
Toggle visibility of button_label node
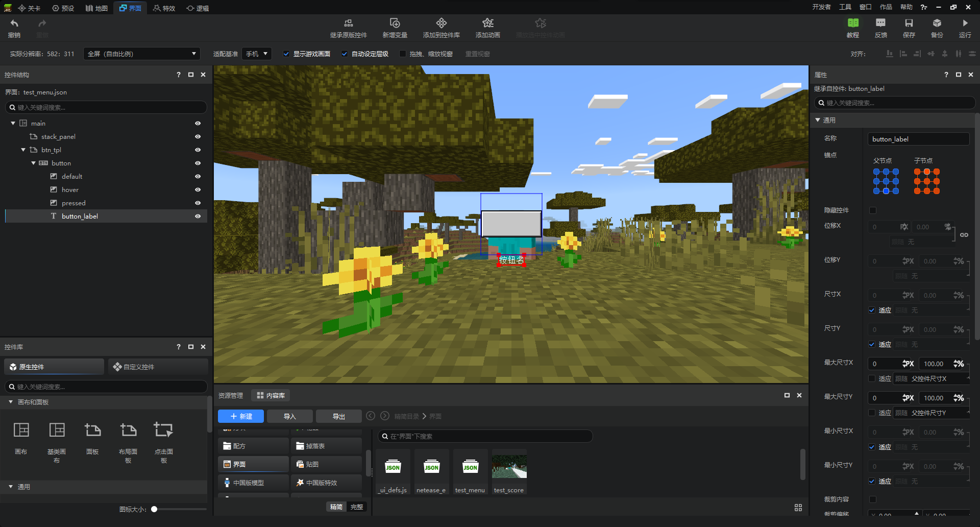click(x=198, y=216)
